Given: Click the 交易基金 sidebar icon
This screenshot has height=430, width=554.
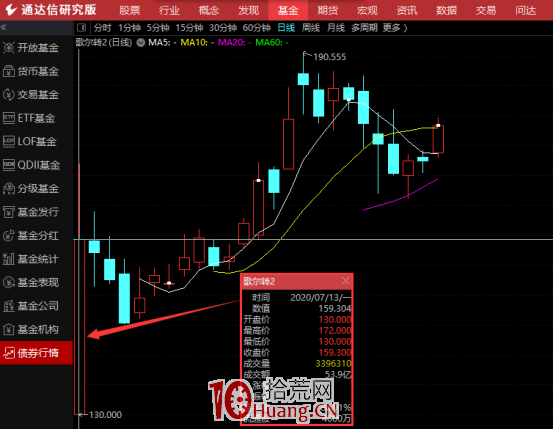Looking at the screenshot, I should tap(8, 94).
